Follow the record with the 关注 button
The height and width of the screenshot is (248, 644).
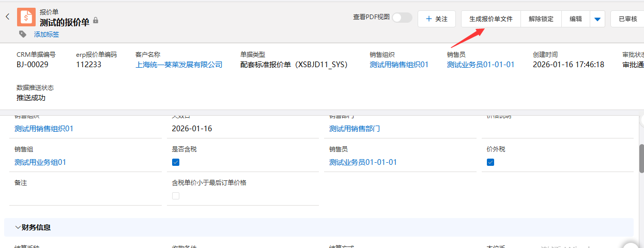pyautogui.click(x=436, y=19)
